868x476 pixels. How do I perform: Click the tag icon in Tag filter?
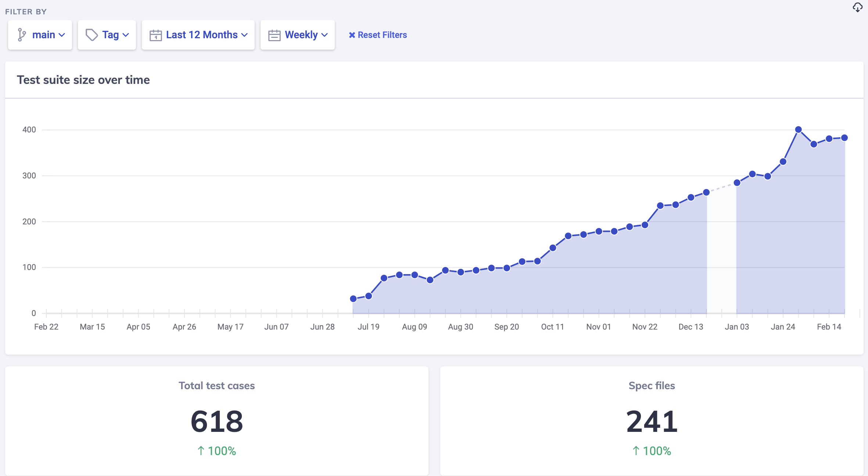pos(92,35)
